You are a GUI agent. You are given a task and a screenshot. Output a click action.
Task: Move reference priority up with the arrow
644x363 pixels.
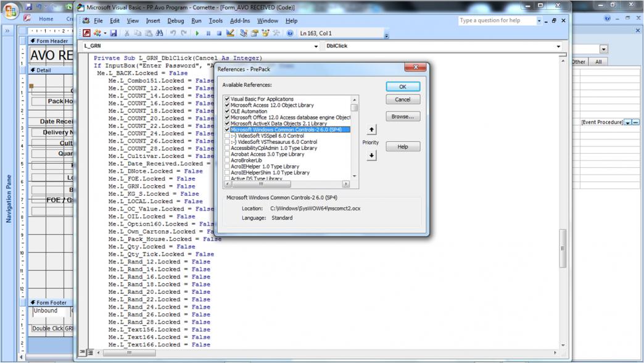371,130
